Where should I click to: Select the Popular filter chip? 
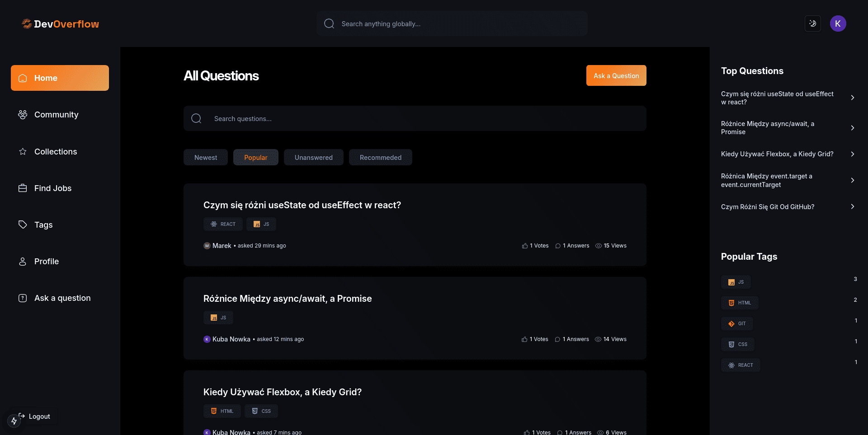tap(255, 158)
